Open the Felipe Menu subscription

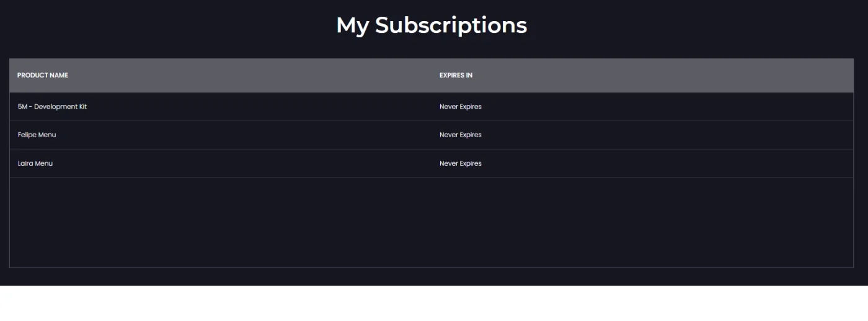(37, 135)
